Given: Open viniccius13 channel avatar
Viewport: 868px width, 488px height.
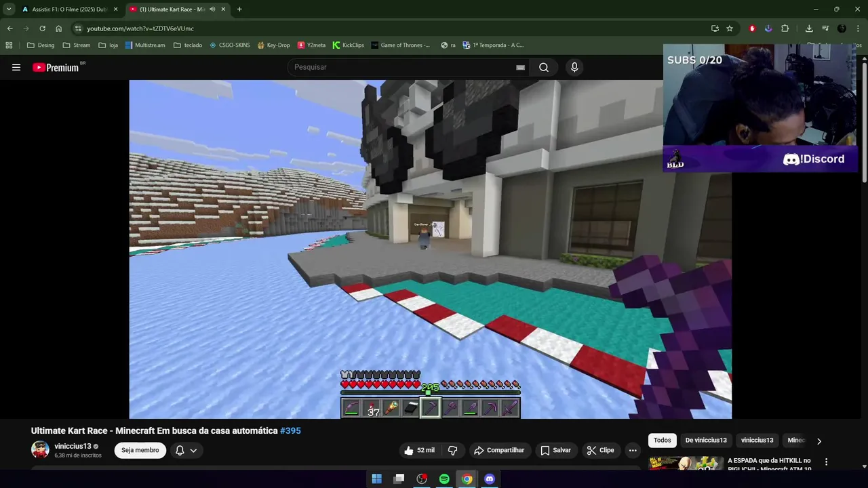Looking at the screenshot, I should click(x=40, y=450).
